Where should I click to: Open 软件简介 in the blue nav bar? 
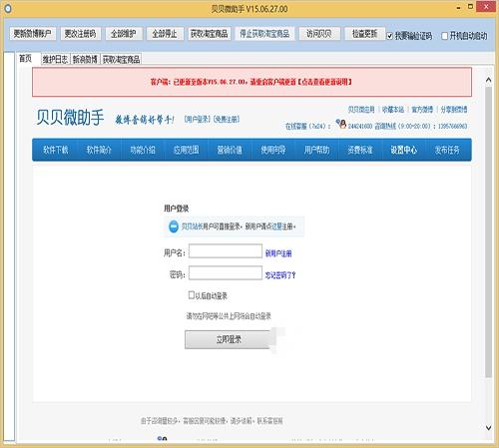click(99, 150)
